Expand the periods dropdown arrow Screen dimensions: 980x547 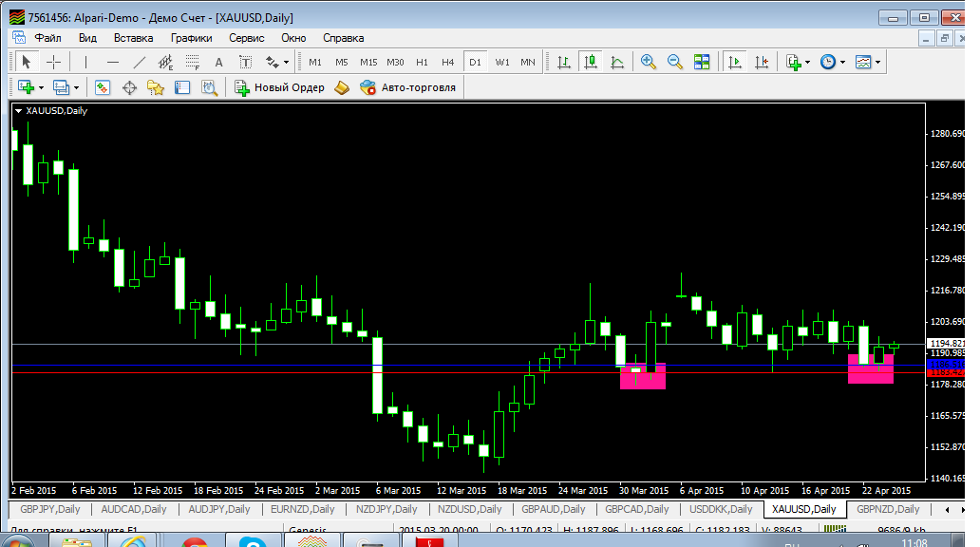pyautogui.click(x=842, y=62)
